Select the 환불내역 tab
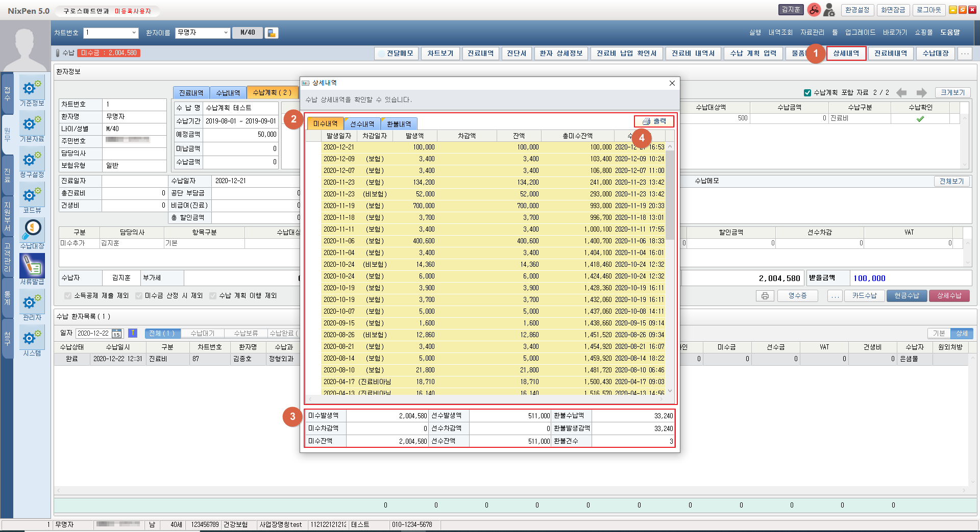Viewport: 980px width, 532px height. pyautogui.click(x=399, y=124)
